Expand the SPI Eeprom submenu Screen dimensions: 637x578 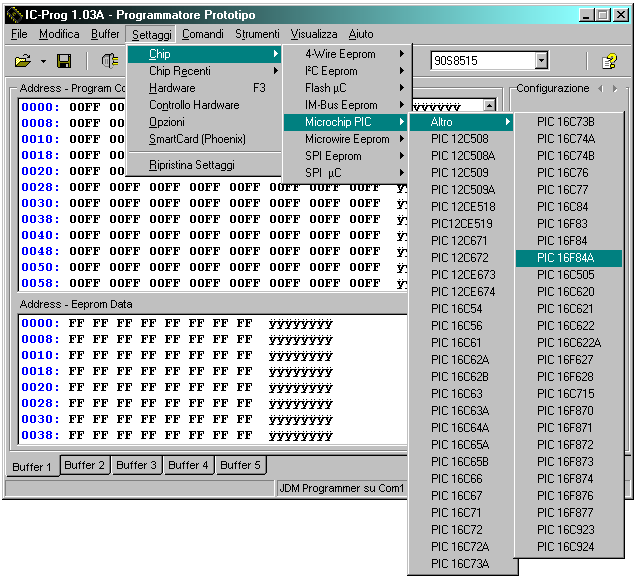click(x=348, y=156)
